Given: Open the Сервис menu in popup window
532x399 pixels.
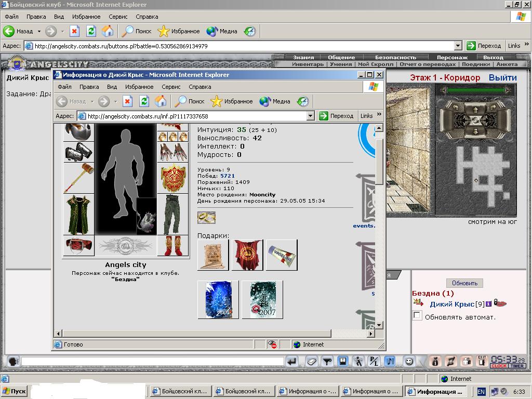Looking at the screenshot, I should click(171, 87).
